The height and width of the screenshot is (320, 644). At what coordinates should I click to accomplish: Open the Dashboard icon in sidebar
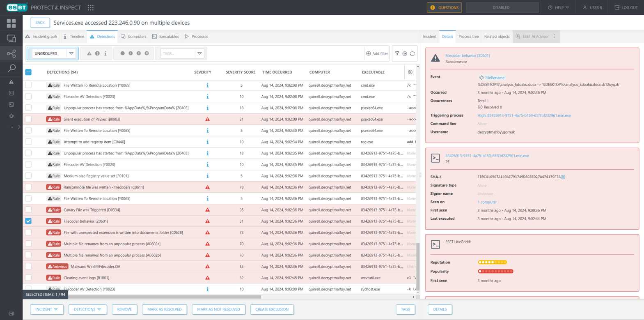coord(11,23)
